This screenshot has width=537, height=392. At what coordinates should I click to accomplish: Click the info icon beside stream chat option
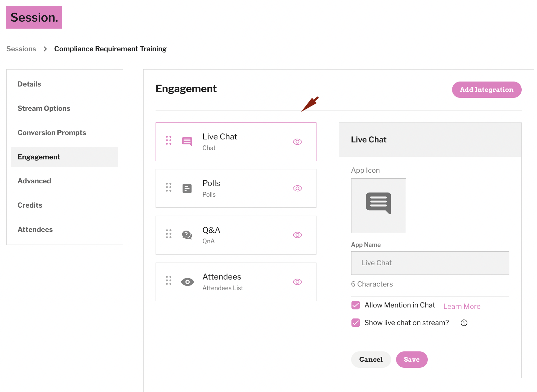click(464, 323)
